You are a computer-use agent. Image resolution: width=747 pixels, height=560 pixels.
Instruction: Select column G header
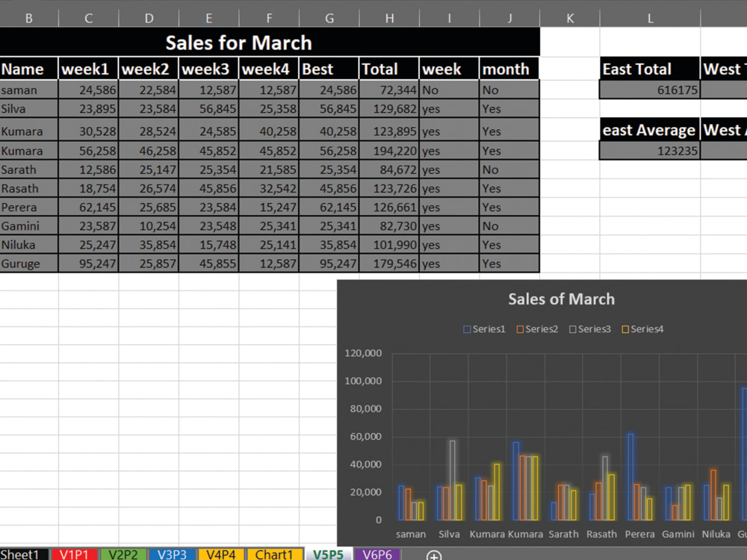click(329, 18)
